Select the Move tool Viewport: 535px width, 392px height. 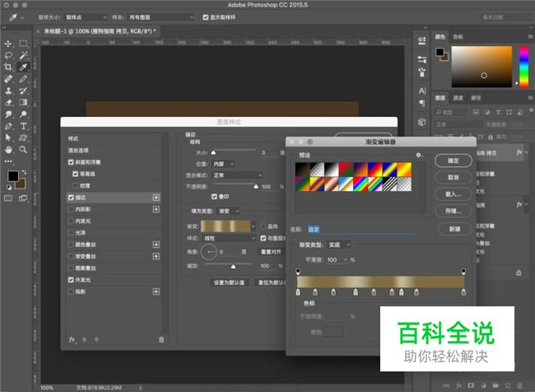tap(8, 43)
